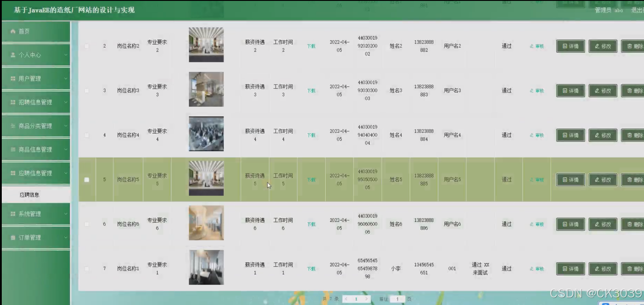Click 审核 review link for 姓名5

(x=537, y=180)
